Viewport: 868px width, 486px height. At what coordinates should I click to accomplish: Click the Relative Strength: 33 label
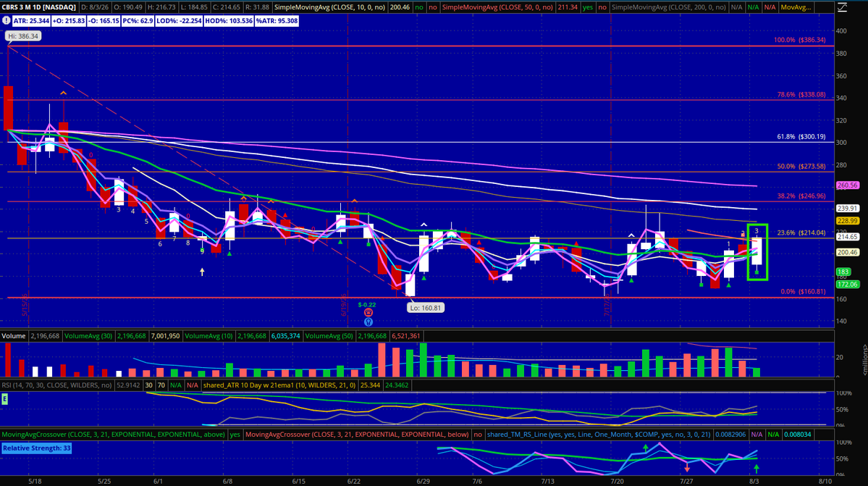pos(36,448)
